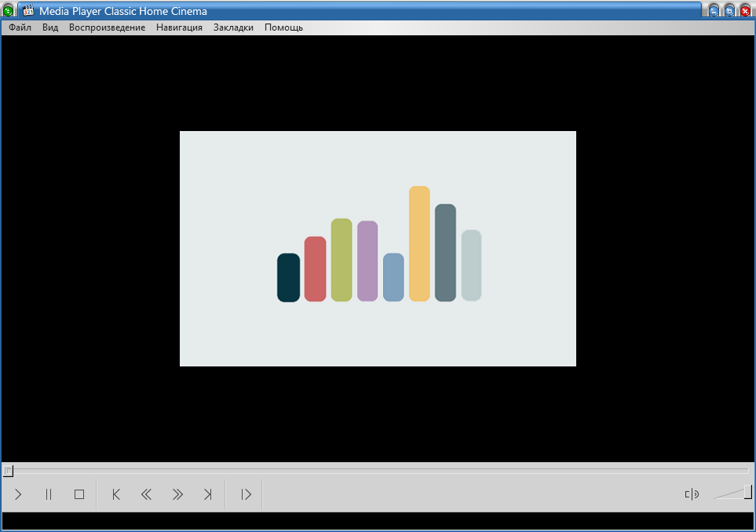Start playback with the Play button
Viewport: 756px width, 532px height.
click(18, 494)
